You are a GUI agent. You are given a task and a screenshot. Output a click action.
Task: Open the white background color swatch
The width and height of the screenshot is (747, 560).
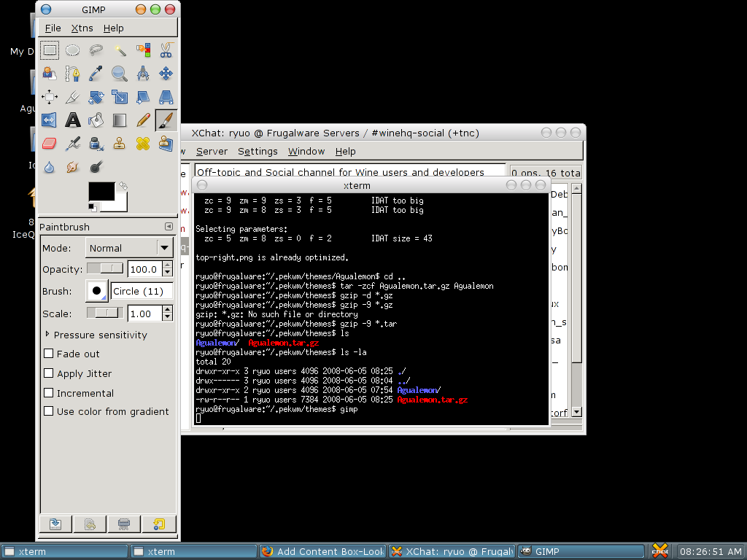pyautogui.click(x=121, y=205)
